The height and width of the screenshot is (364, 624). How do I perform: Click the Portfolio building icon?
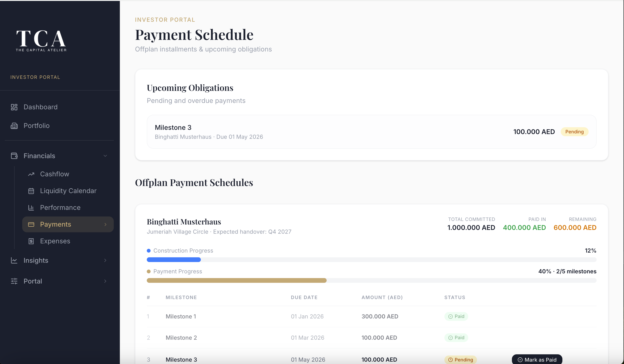(x=14, y=126)
